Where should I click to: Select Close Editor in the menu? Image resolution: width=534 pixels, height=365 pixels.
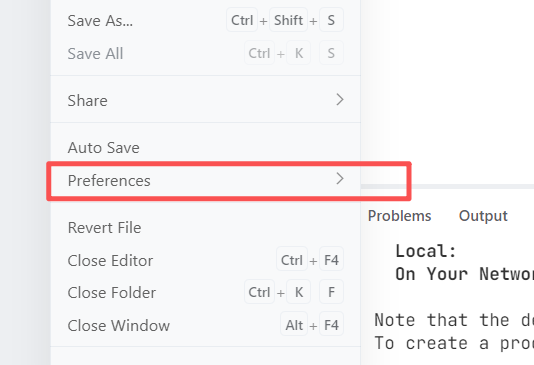206,260
